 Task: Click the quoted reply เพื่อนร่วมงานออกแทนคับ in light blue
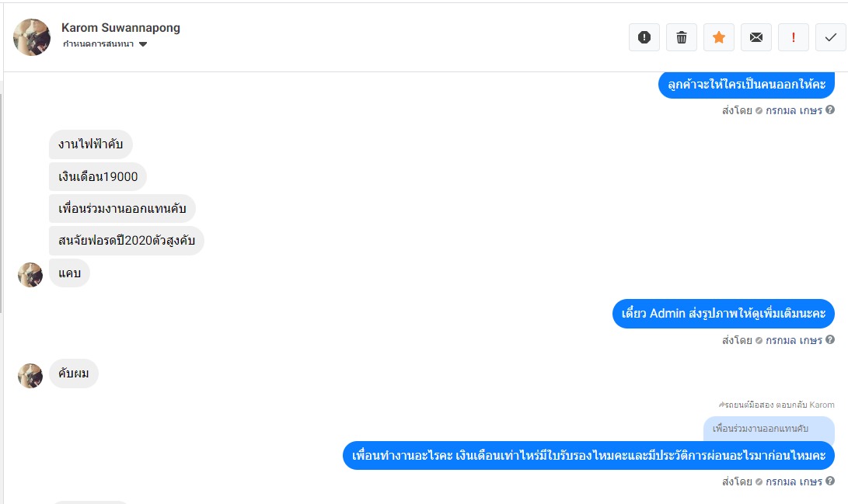click(x=769, y=429)
